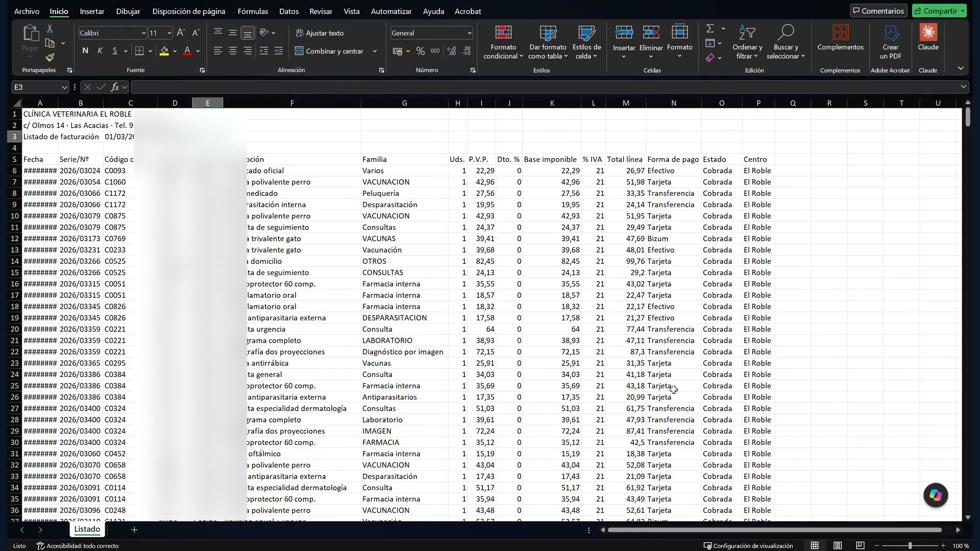
Task: Open Buscar y seleccionar
Action: coord(786,42)
